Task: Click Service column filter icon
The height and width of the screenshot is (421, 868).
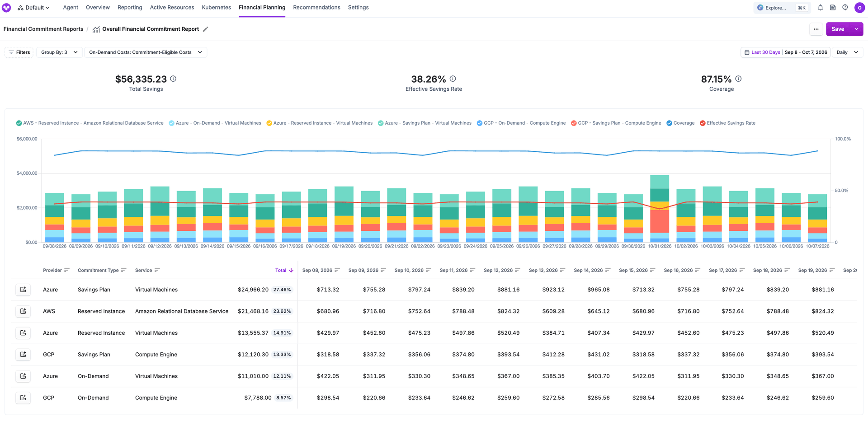Action: [157, 271]
